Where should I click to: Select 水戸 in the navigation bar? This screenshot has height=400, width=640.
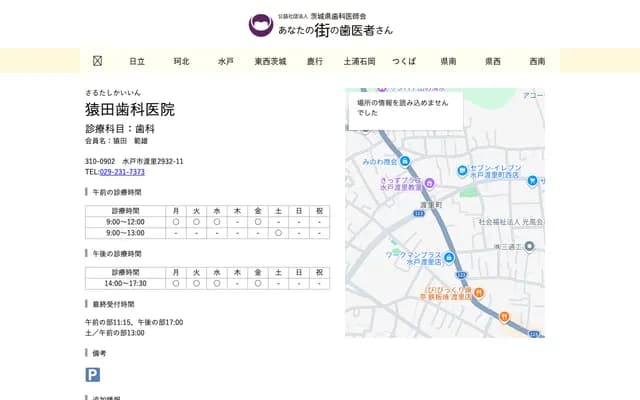[x=226, y=61]
